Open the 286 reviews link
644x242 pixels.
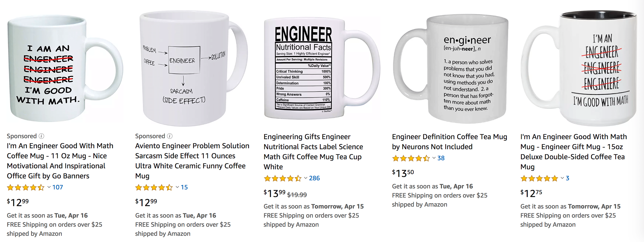point(314,178)
